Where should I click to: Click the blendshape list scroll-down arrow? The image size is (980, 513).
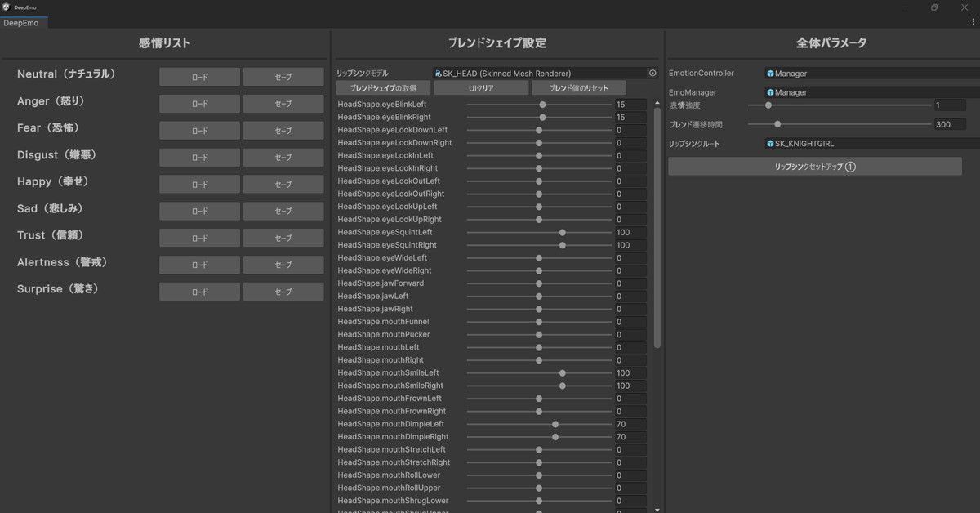click(x=657, y=509)
